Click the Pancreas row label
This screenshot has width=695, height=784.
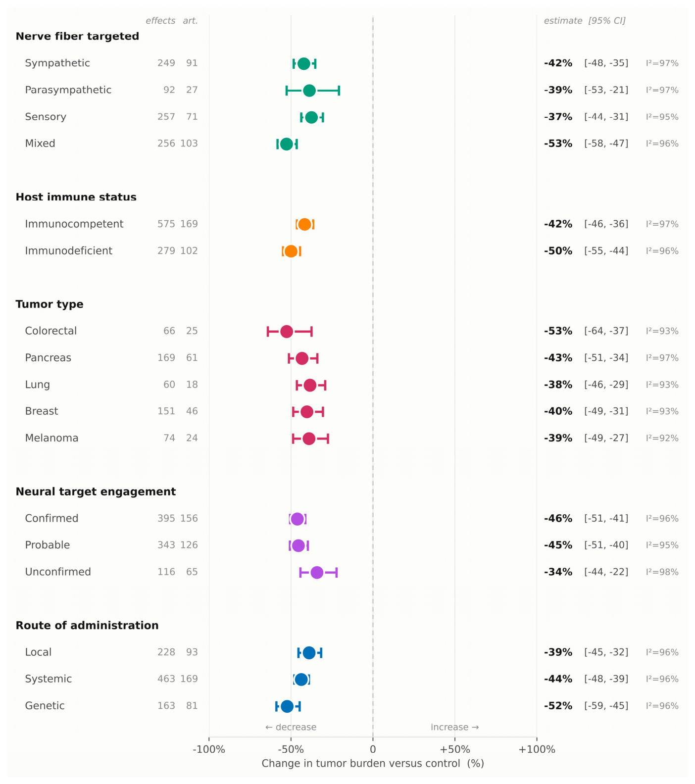(48, 358)
